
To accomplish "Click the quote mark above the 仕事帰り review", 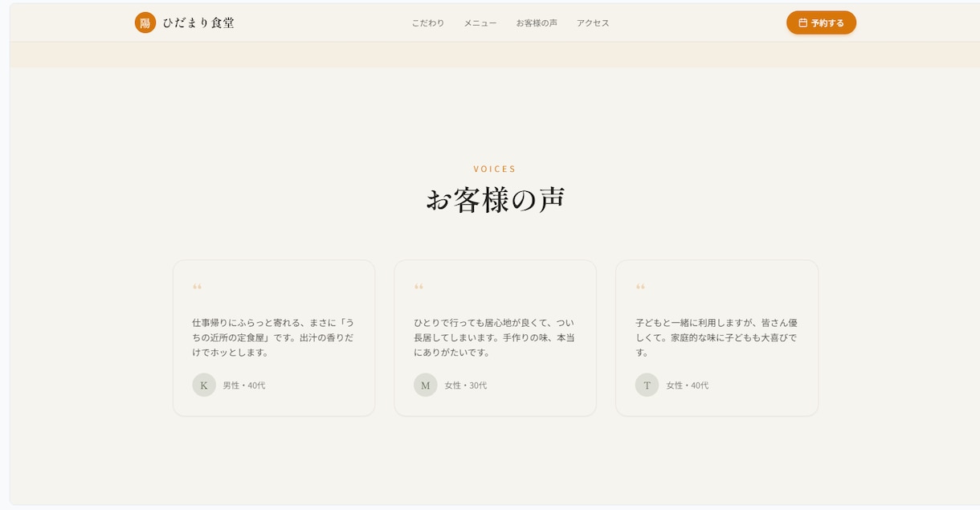I will point(197,287).
